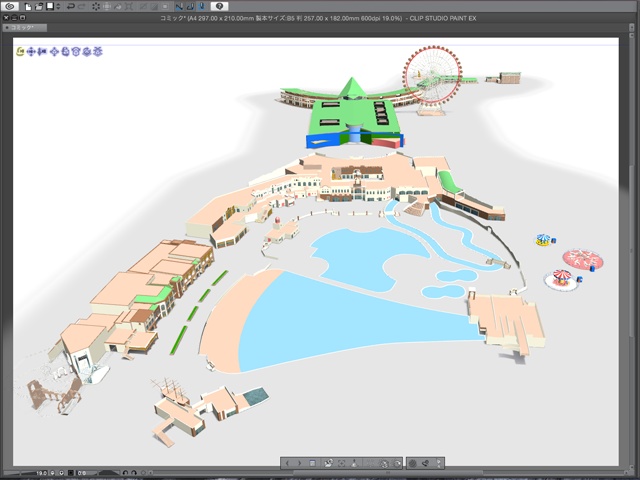Create a new document from toolbar
This screenshot has width=640, height=480.
(28, 6)
